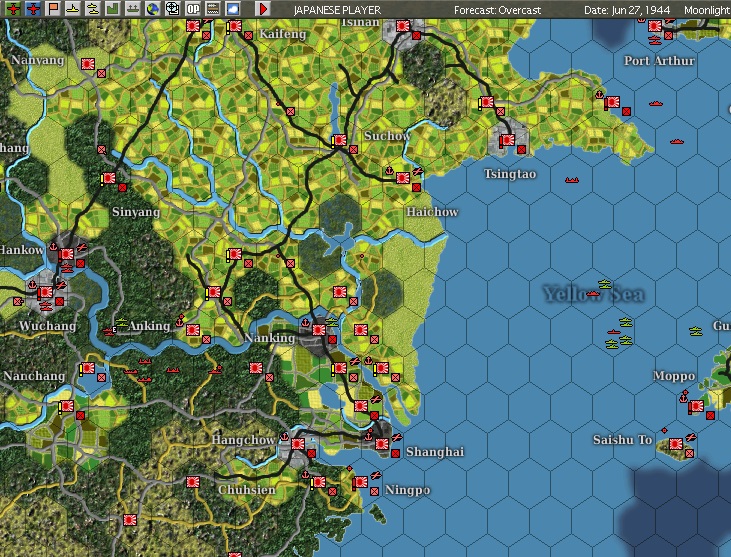Select the Japanese base flag at Haichow
This screenshot has width=731, height=557.
pos(403,178)
